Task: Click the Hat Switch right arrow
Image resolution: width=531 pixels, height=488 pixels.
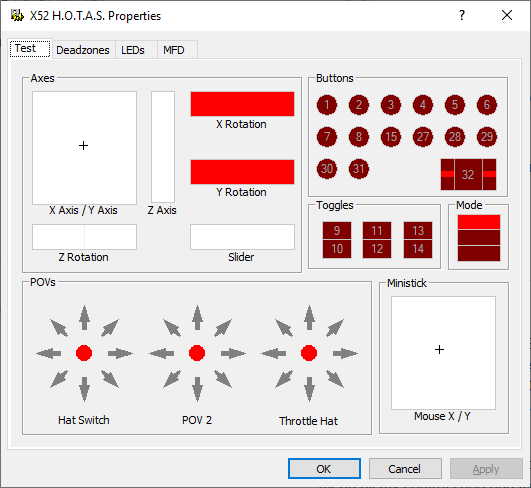Action: (120, 354)
